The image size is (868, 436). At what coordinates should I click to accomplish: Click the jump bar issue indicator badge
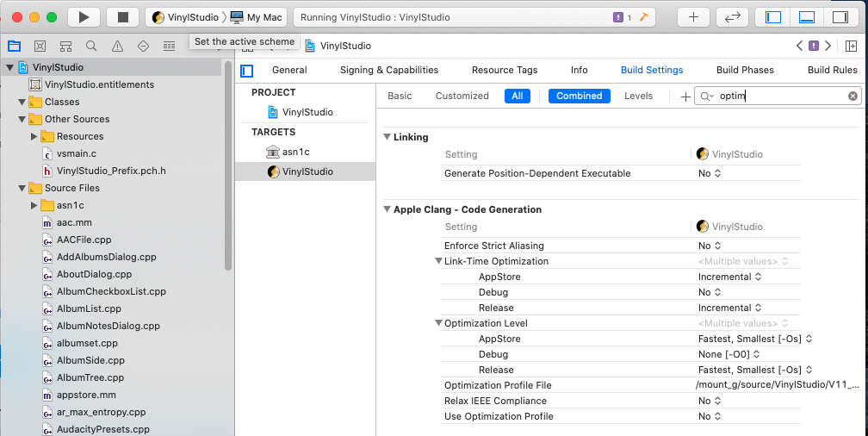tap(814, 46)
